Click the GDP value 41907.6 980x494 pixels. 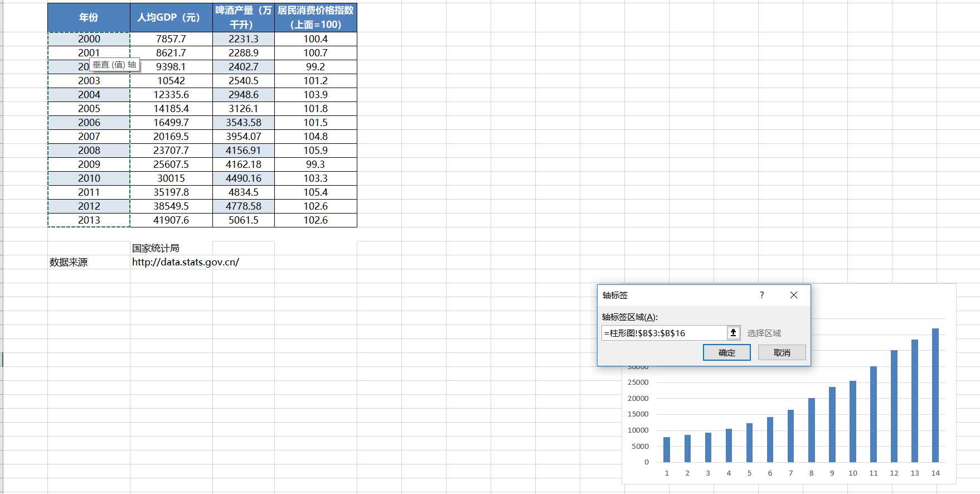click(x=171, y=220)
